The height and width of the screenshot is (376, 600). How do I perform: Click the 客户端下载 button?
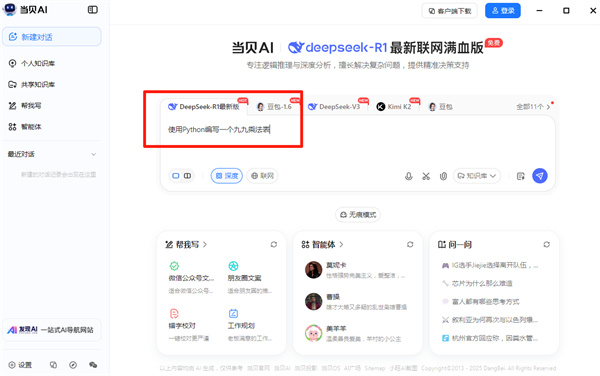click(450, 11)
